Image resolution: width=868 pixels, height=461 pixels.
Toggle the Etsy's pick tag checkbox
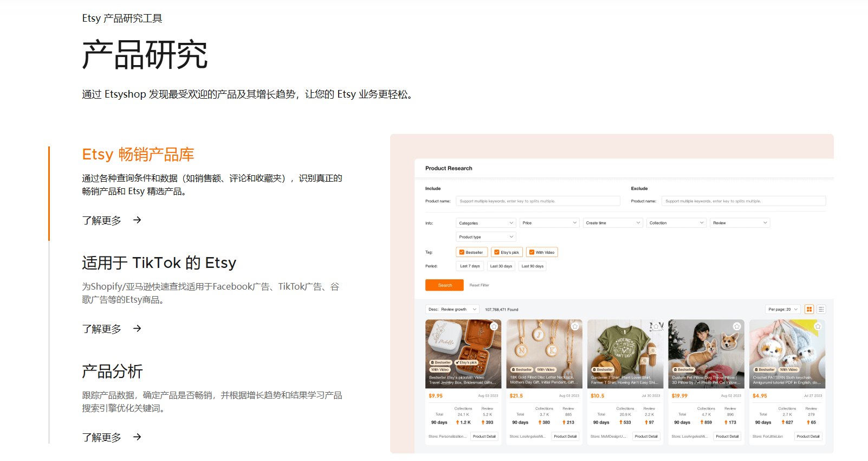click(497, 252)
